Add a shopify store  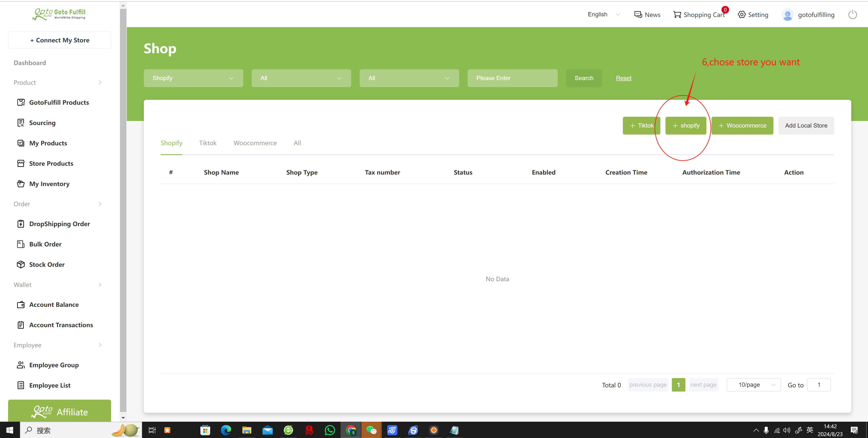click(686, 126)
